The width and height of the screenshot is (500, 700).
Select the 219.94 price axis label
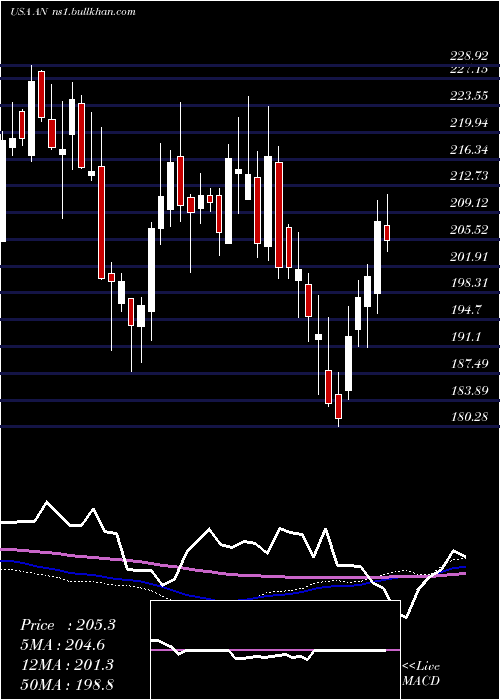pyautogui.click(x=469, y=122)
